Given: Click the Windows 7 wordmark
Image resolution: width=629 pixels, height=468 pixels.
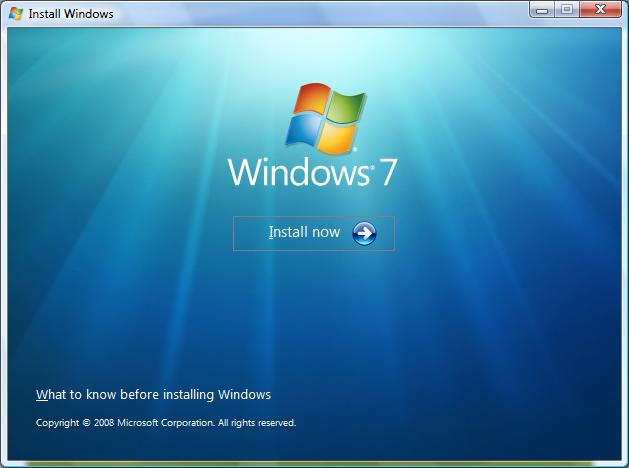Looking at the screenshot, I should coord(313,172).
